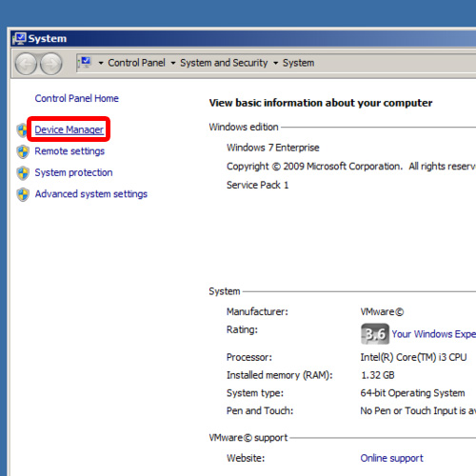This screenshot has width=476, height=476.
Task: Open the Online support website link
Action: (x=392, y=458)
